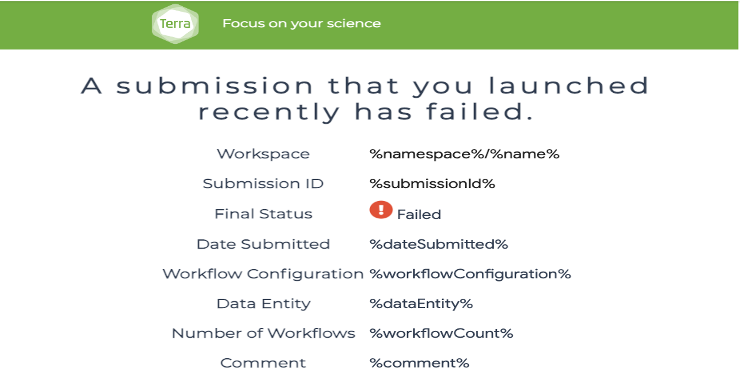
Task: Click the Workspace label
Action: 263,154
